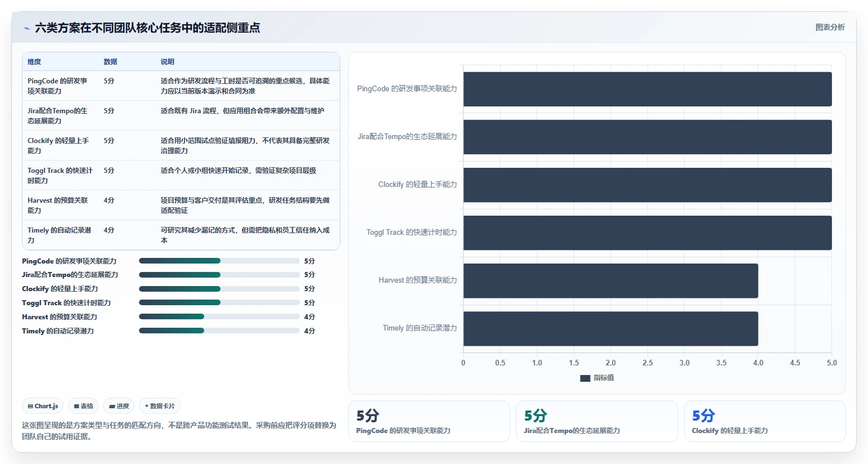The image size is (868, 464).
Task: Click table cell Timely 的自动记录潜力
Action: [x=60, y=235]
